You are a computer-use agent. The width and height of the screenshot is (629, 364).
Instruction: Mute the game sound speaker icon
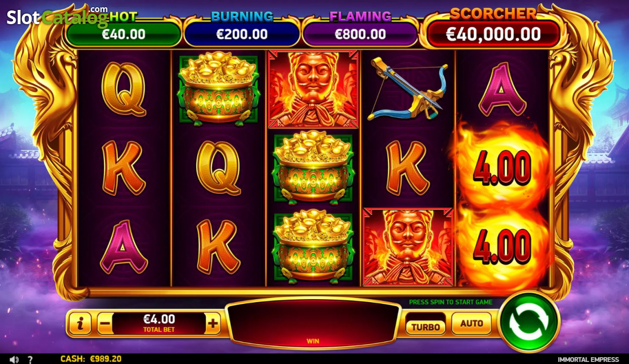14,359
